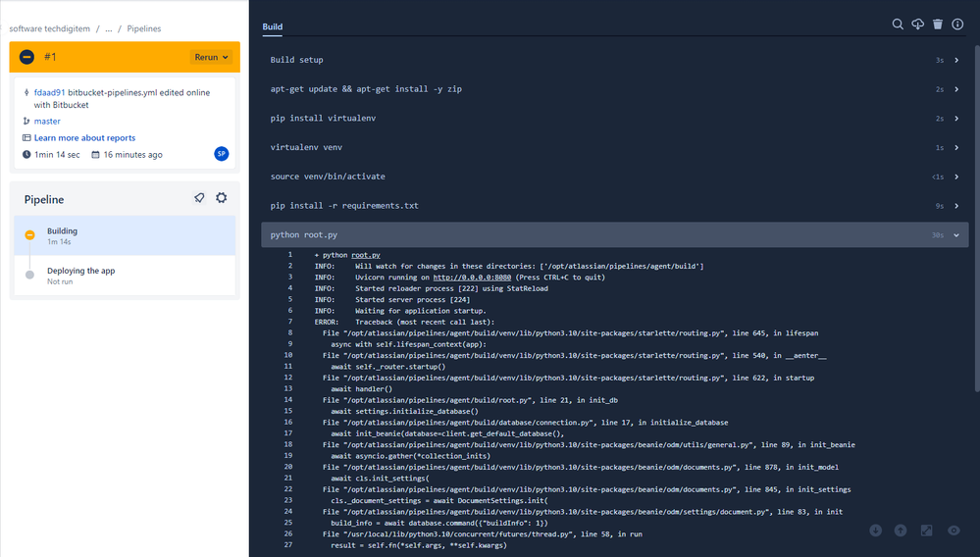Viewport: 980px width, 557px height.
Task: Click the log panel vertical scrollbar
Action: [976, 219]
